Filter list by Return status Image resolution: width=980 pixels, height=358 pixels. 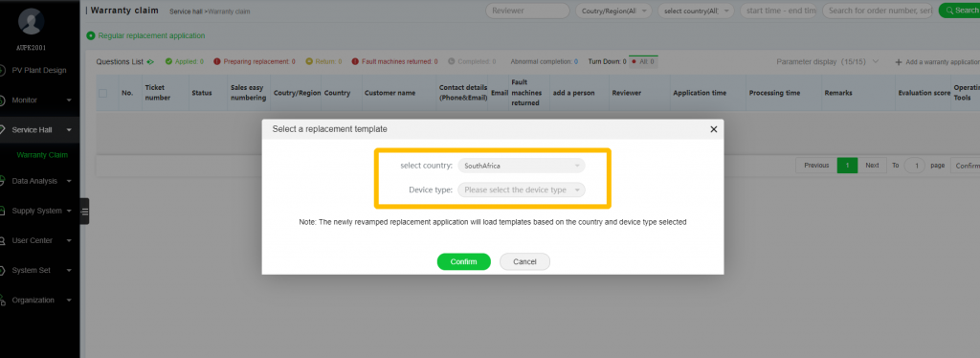coord(323,62)
